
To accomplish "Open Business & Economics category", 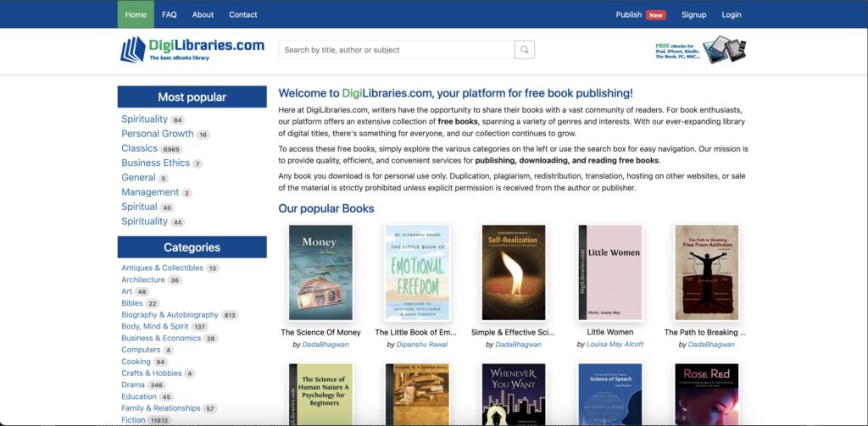I will pos(161,338).
